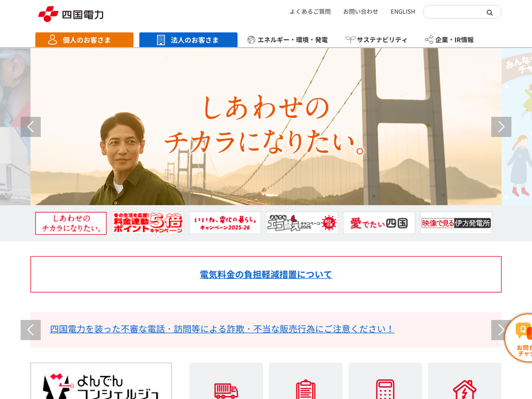
Task: Open 企業・IR情報 menu
Action: point(449,40)
